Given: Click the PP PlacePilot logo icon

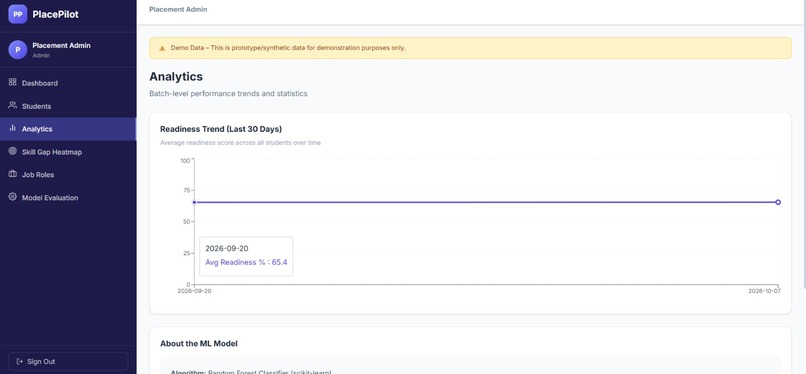Looking at the screenshot, I should [x=17, y=14].
